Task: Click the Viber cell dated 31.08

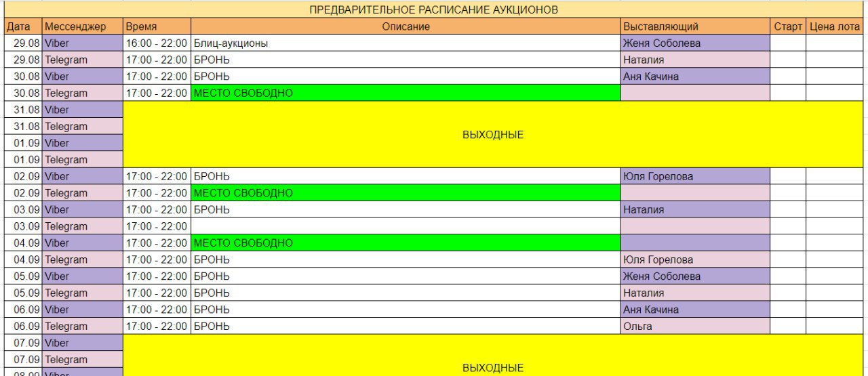Action: tap(82, 110)
